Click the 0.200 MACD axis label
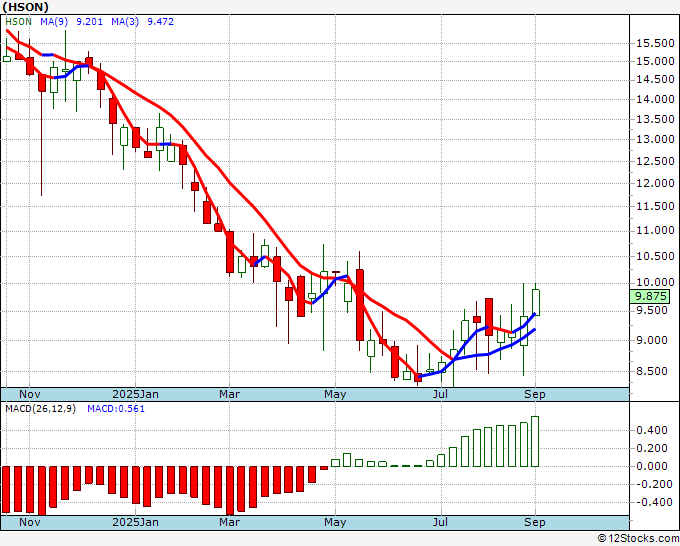 [652, 448]
